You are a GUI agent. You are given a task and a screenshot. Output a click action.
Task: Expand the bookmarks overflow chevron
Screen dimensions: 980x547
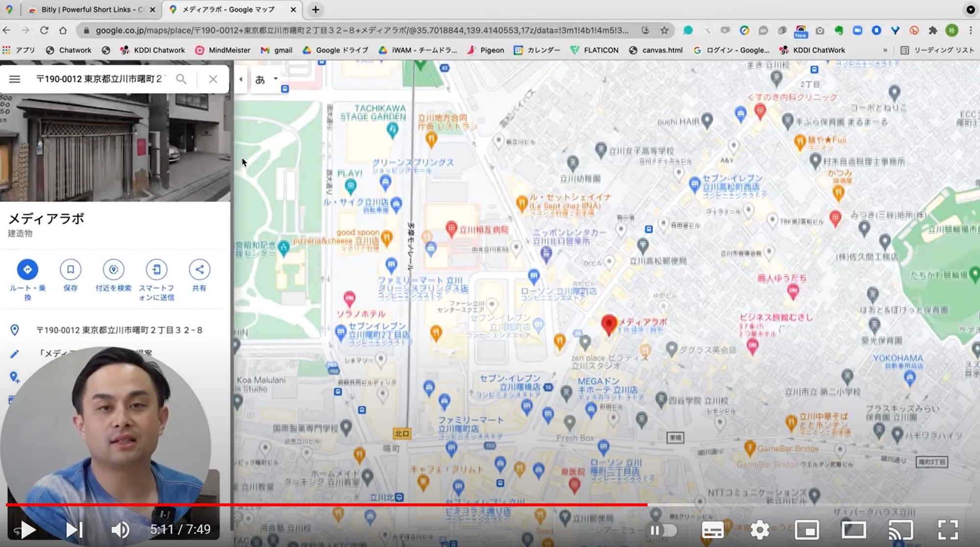pos(885,50)
